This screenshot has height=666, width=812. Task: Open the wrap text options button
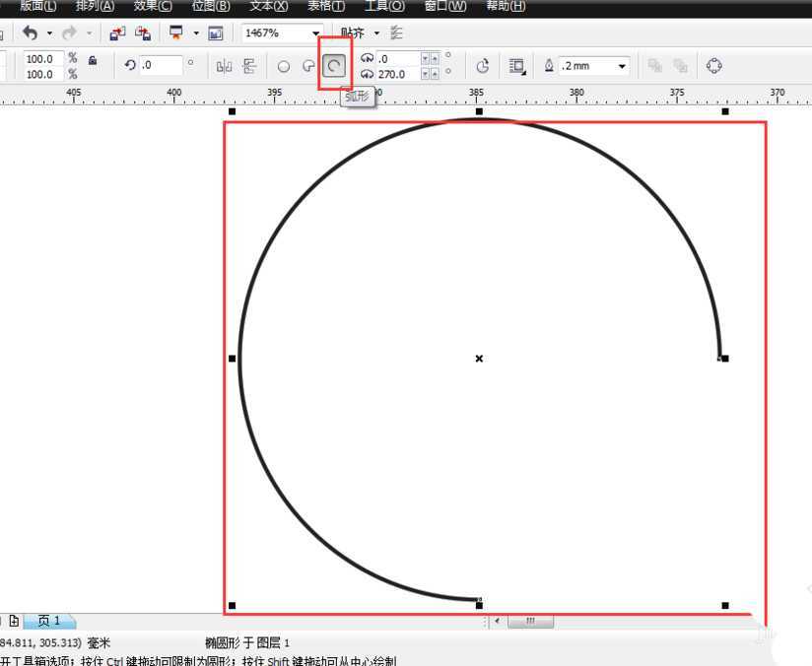pyautogui.click(x=517, y=66)
